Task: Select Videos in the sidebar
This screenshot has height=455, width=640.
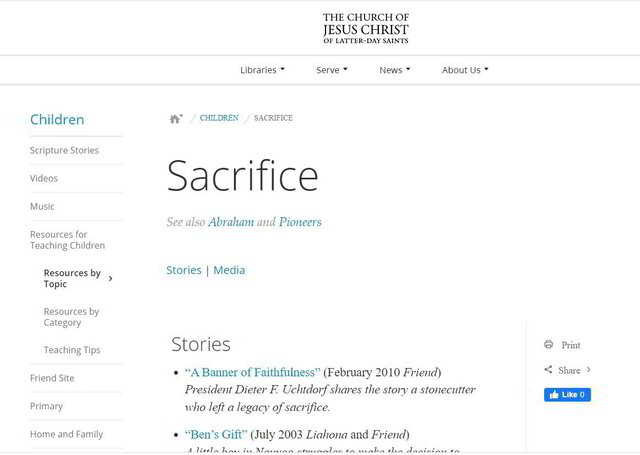Action: point(44,178)
